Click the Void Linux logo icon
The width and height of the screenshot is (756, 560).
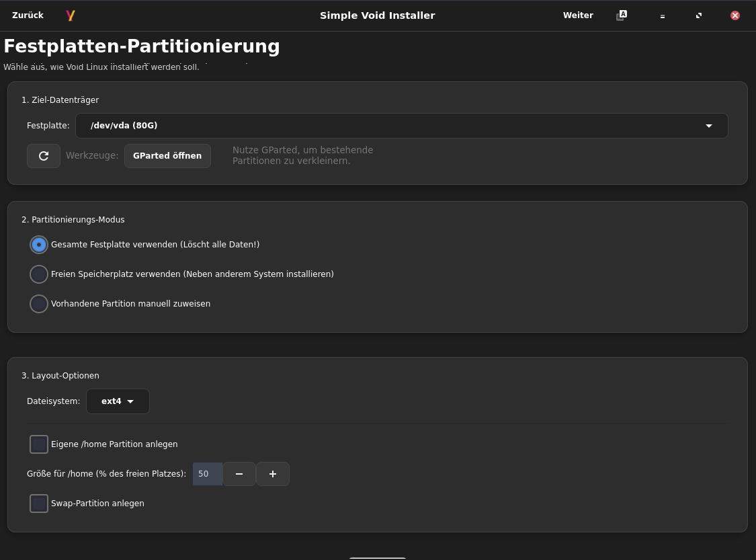71,15
